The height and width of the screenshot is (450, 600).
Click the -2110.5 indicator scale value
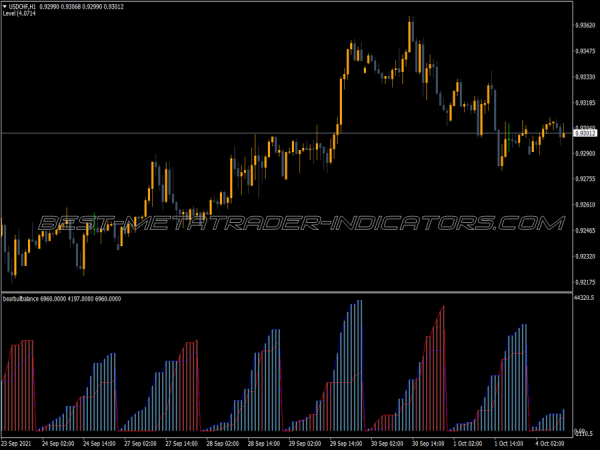click(584, 434)
